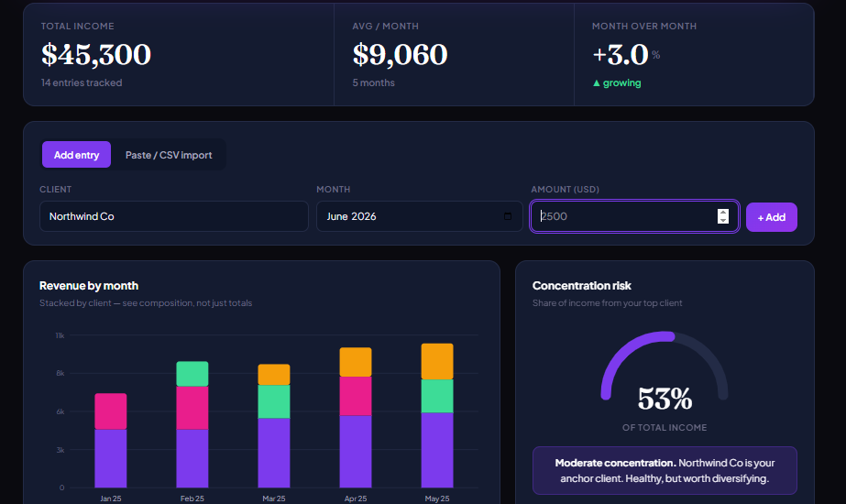846x504 pixels.
Task: Click the OF TOTAL INCOME caption
Action: (x=665, y=428)
